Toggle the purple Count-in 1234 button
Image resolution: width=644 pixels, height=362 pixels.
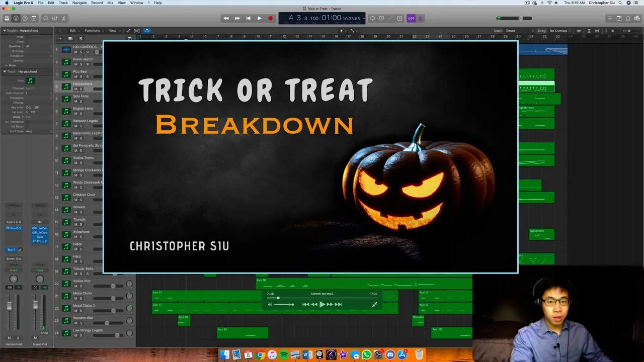click(411, 18)
